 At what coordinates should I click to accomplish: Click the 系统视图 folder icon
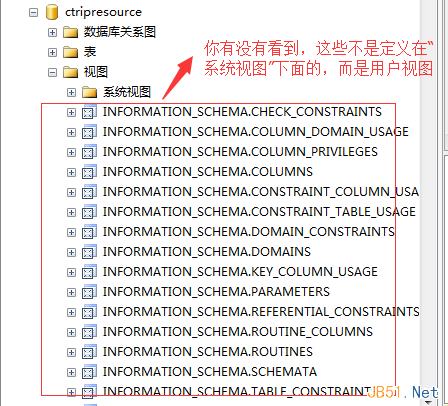coord(89,92)
